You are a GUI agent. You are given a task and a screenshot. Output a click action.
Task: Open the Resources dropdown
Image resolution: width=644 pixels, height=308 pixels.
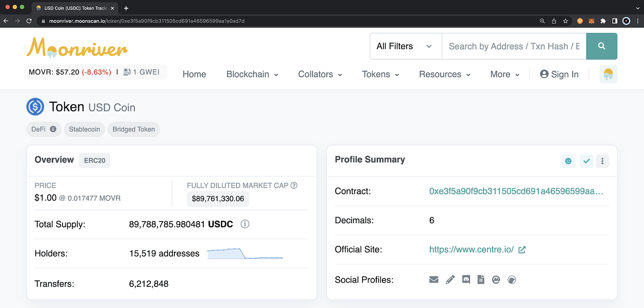444,74
